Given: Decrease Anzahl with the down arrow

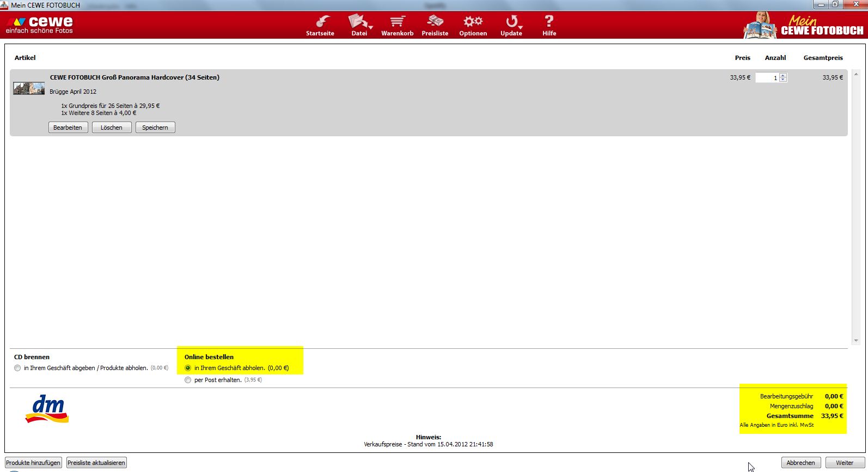Looking at the screenshot, I should click(x=783, y=80).
